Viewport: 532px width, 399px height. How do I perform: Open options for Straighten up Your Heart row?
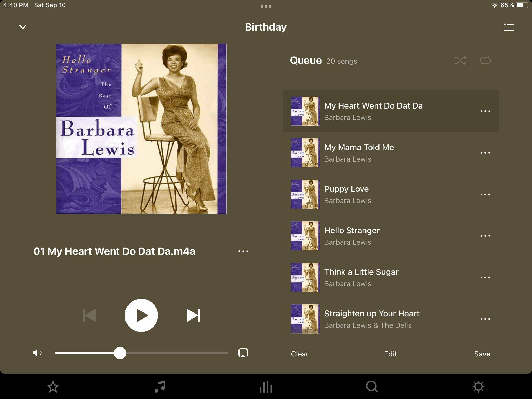click(485, 319)
